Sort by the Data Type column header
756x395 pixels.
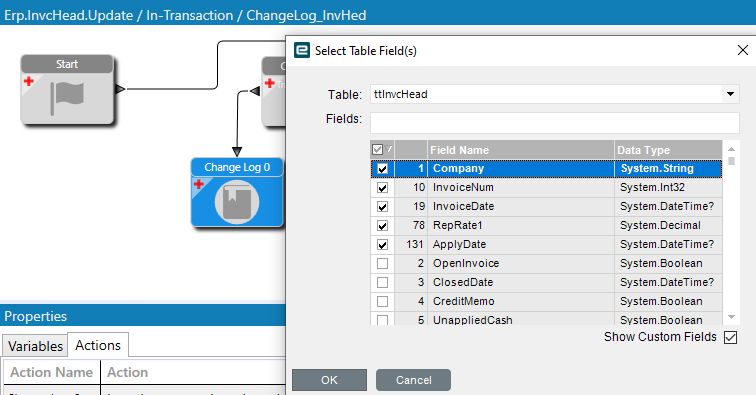(668, 150)
